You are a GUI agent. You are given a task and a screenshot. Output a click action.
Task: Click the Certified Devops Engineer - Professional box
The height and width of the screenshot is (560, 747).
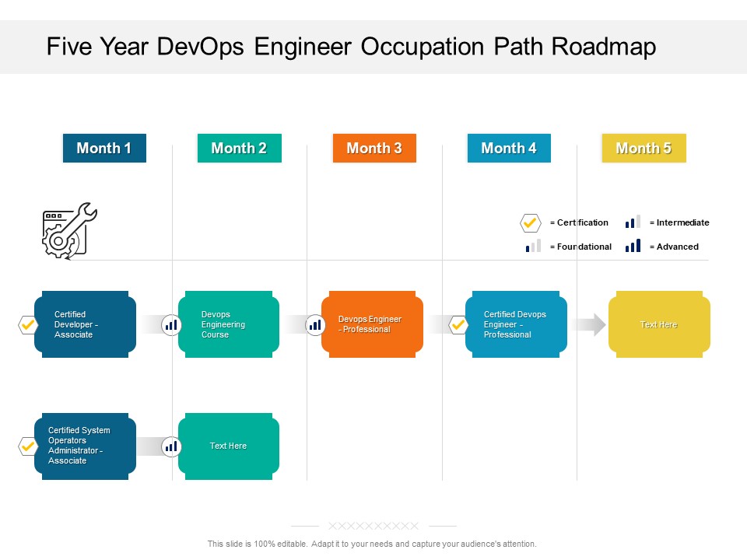pyautogui.click(x=516, y=324)
